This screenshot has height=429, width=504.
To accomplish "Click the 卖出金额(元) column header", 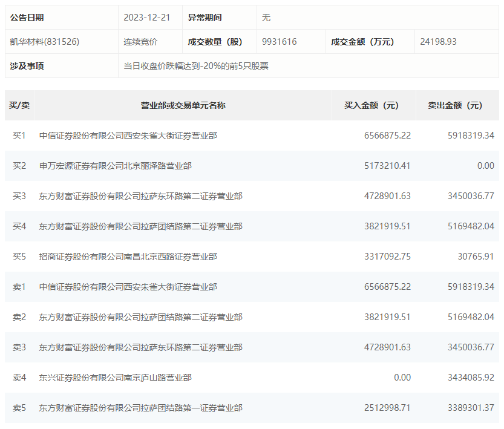I will click(x=455, y=105).
